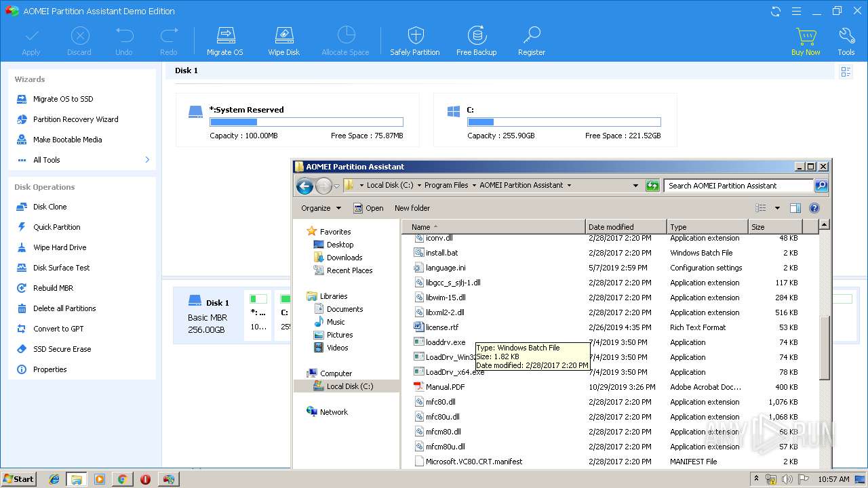Open the Wipe Disk tool
Viewport: 868px width, 488px height.
point(283,41)
